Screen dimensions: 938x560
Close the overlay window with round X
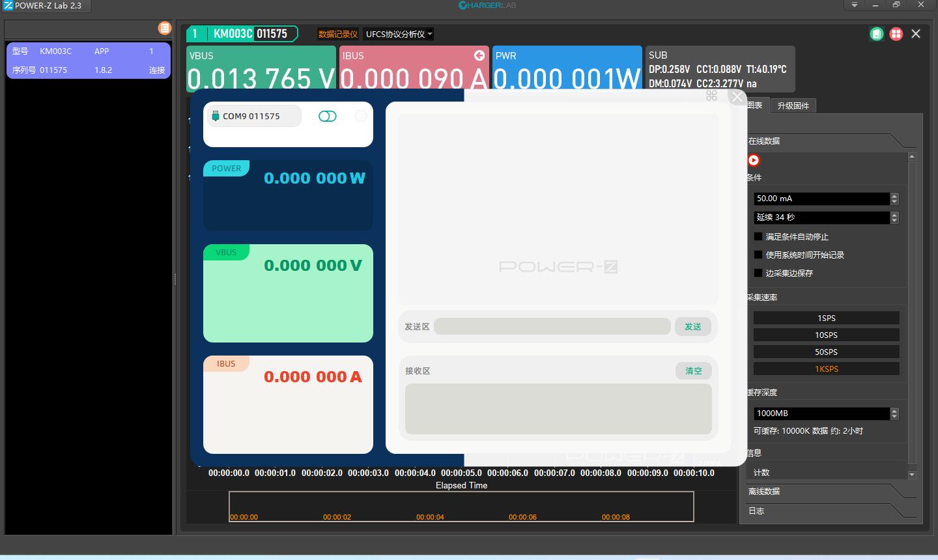point(737,97)
